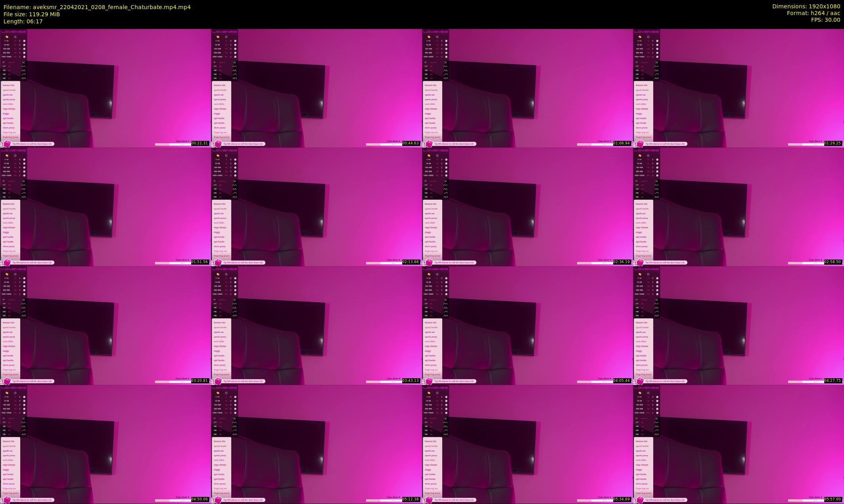Open the frame at timestamp 04:27.75
Viewport: 844px width, 504px height.
coord(738,325)
